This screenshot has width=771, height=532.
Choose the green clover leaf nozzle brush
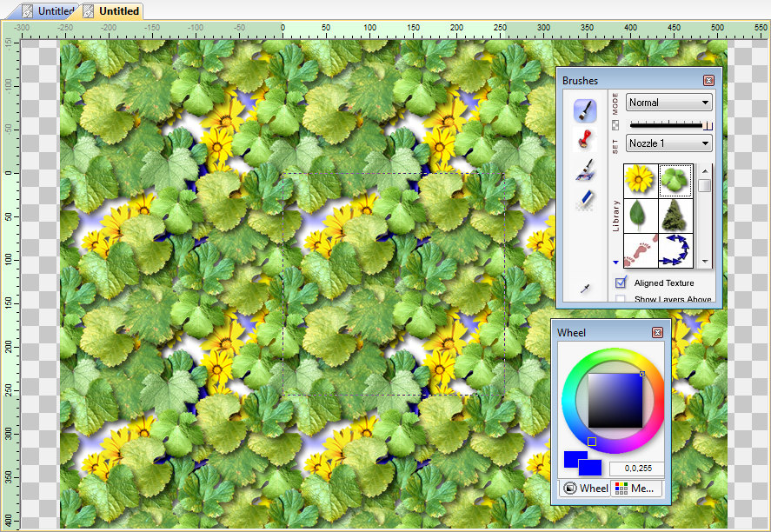click(675, 181)
